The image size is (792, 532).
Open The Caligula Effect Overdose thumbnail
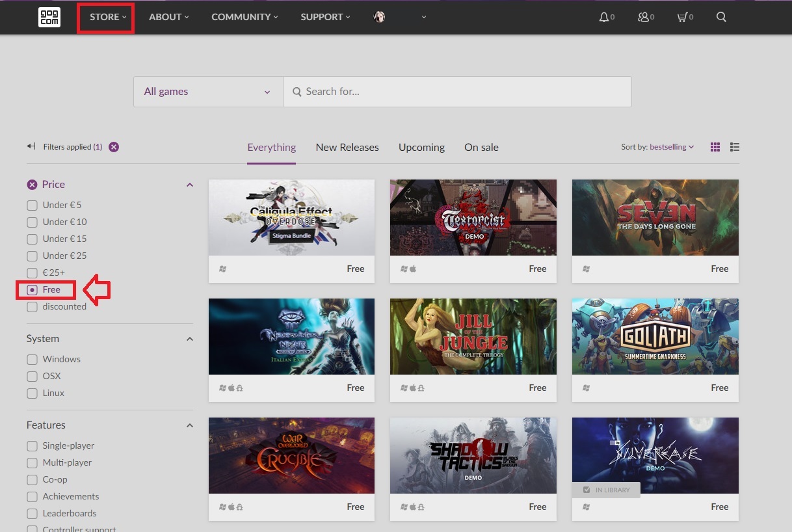[x=291, y=217]
